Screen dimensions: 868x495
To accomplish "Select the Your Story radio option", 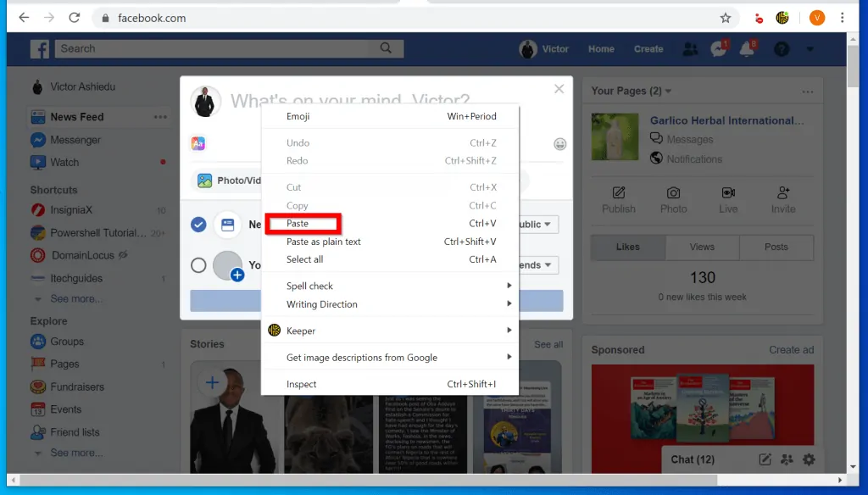I will [x=198, y=264].
